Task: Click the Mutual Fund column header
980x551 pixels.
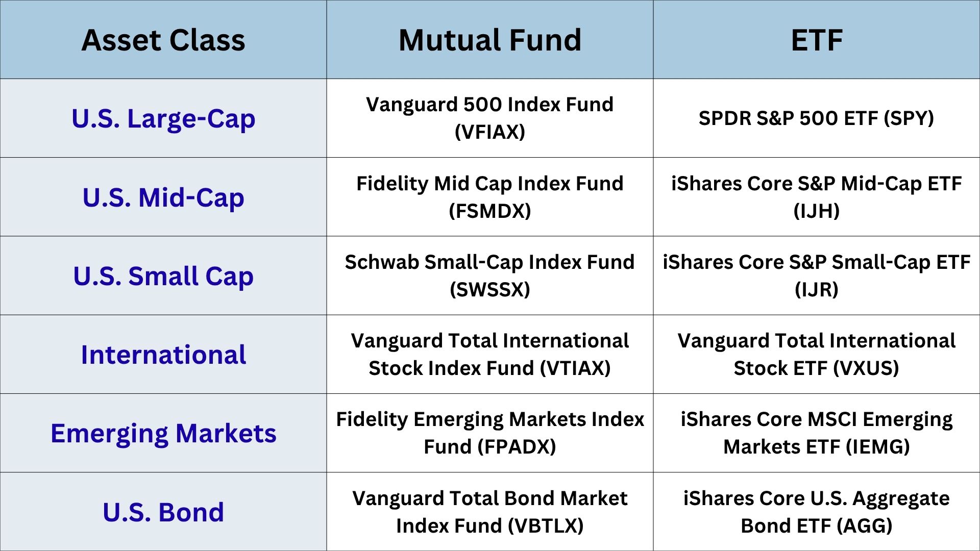Action: point(490,40)
